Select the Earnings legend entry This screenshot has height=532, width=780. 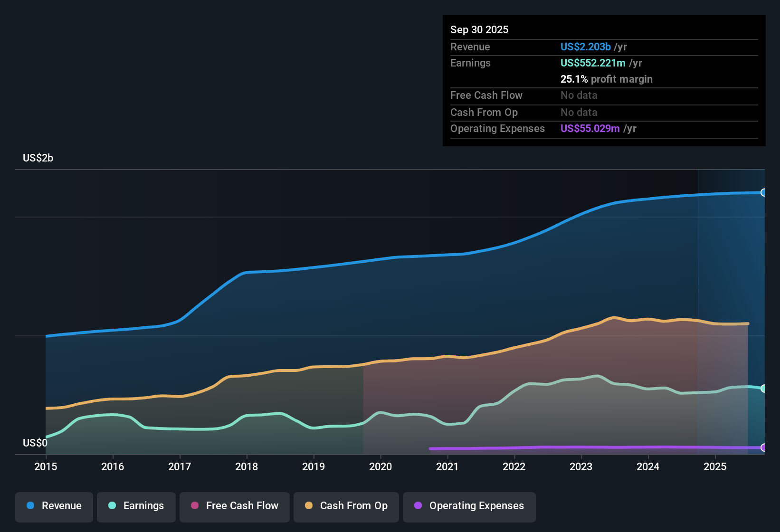tap(136, 506)
